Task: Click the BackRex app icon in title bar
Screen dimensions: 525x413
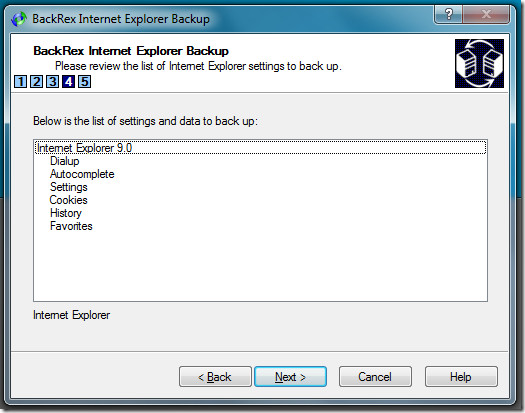Action: 19,18
